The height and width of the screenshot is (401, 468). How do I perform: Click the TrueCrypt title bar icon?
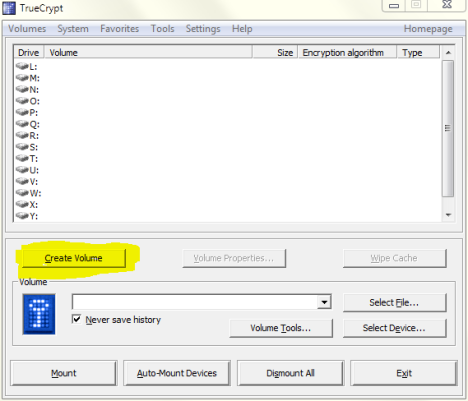(x=9, y=8)
